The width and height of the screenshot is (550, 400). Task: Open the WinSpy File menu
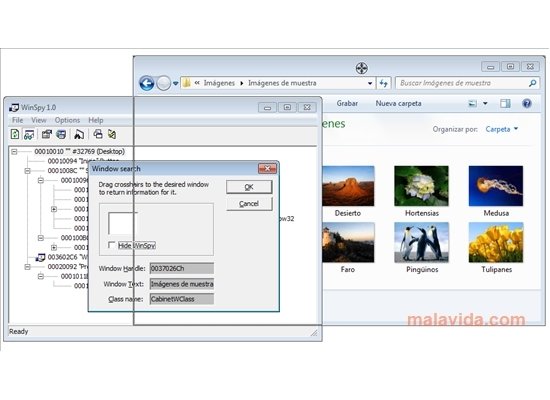click(18, 120)
